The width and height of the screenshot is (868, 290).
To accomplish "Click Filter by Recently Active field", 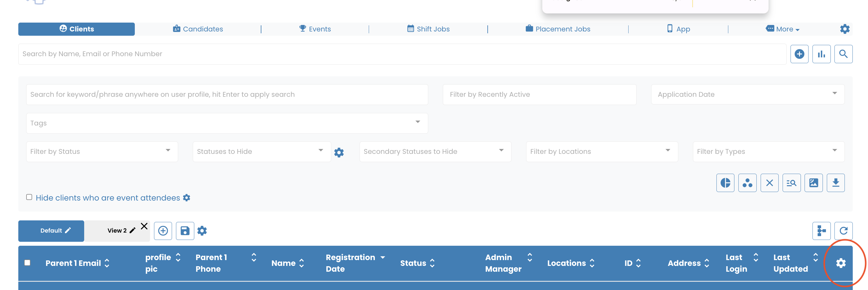I will [539, 94].
